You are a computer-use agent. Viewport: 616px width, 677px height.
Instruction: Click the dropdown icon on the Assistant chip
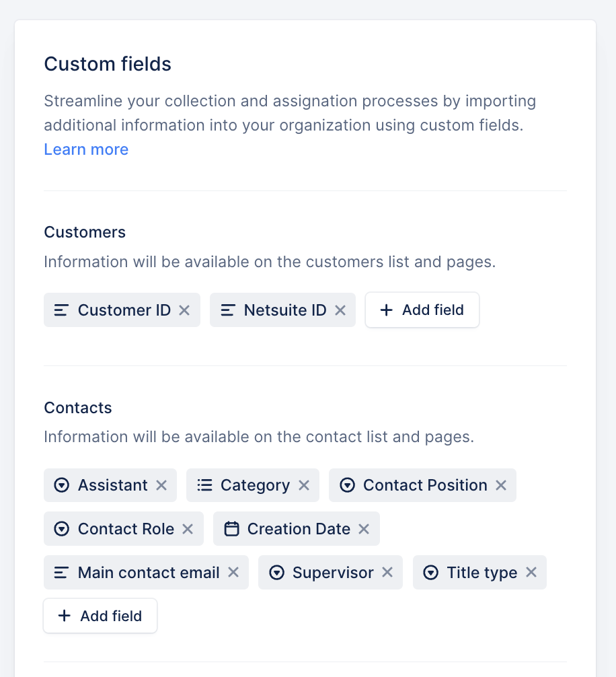61,485
